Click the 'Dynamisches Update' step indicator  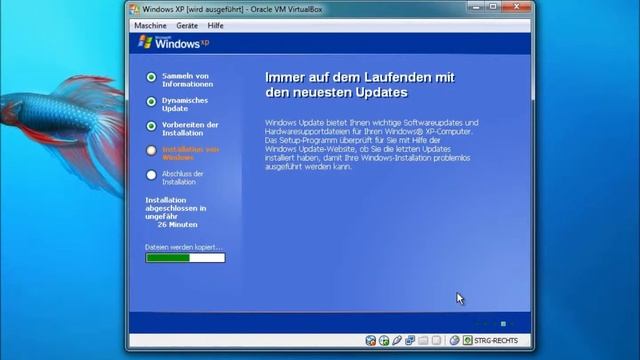click(x=151, y=102)
